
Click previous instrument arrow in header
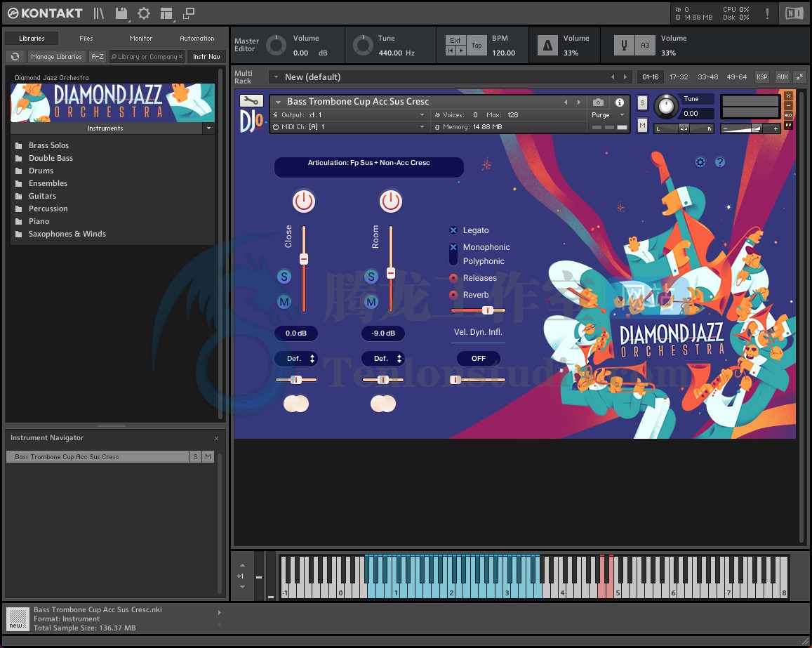pos(566,102)
